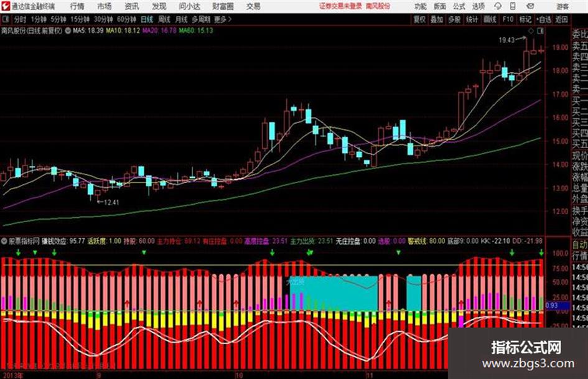Image resolution: width=588 pixels, height=379 pixels.
Task: Open the mail envelope icon
Action: (x=530, y=6)
